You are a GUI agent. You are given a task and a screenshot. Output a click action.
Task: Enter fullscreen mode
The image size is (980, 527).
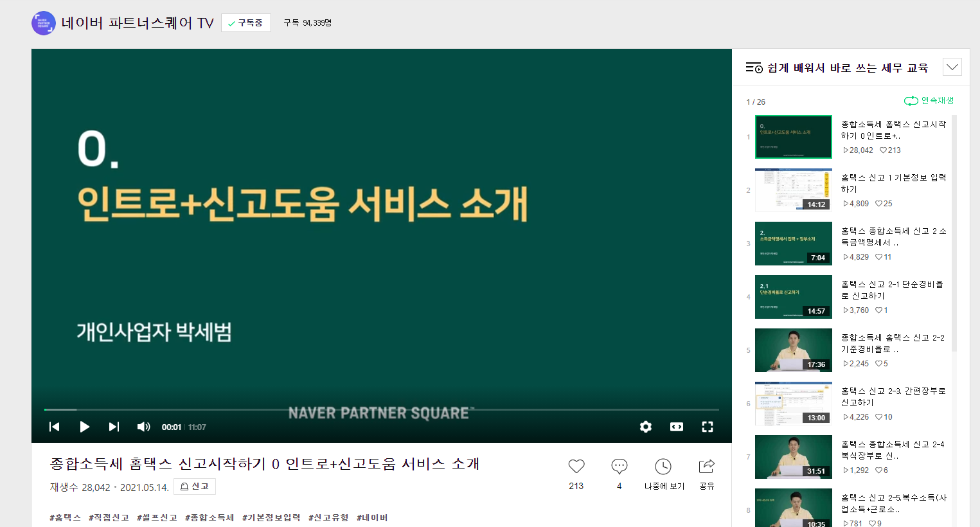click(x=708, y=427)
